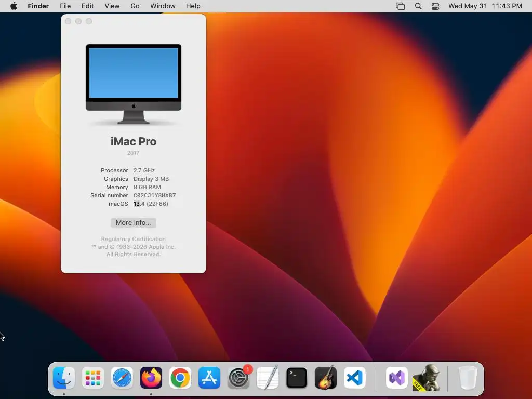The width and height of the screenshot is (532, 399).
Task: Launch Firefox from the Dock
Action: tap(151, 378)
